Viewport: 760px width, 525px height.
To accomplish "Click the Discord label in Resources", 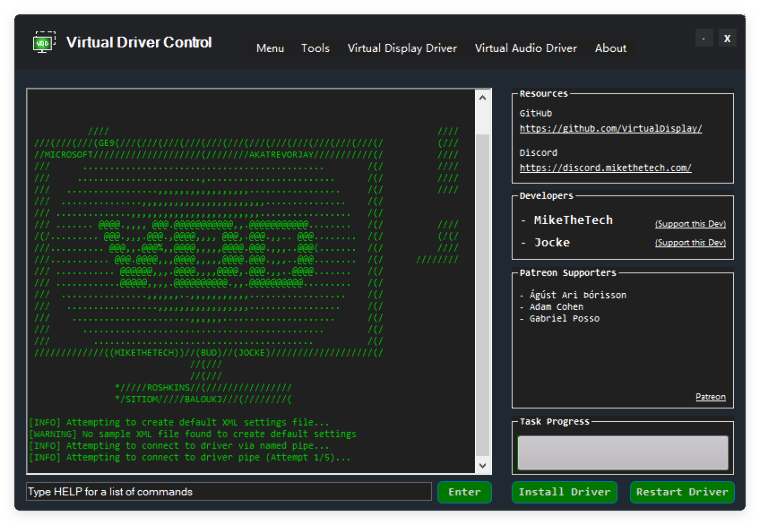I will coord(538,152).
